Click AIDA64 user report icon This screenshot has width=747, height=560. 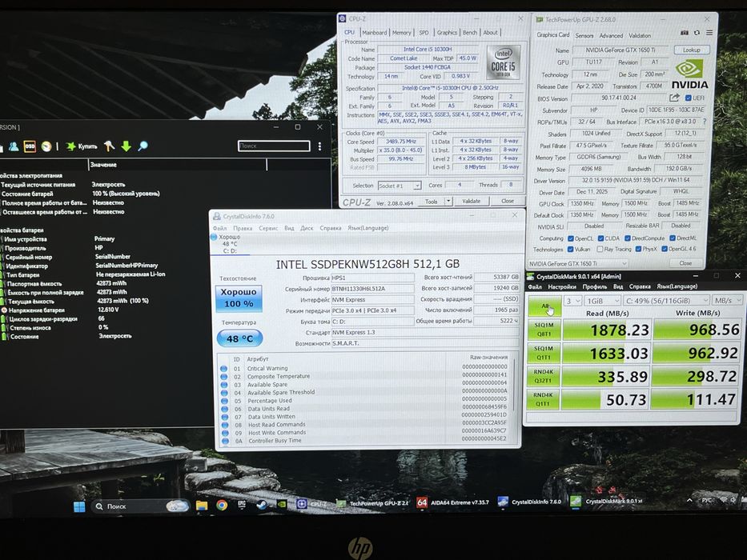coord(14,146)
